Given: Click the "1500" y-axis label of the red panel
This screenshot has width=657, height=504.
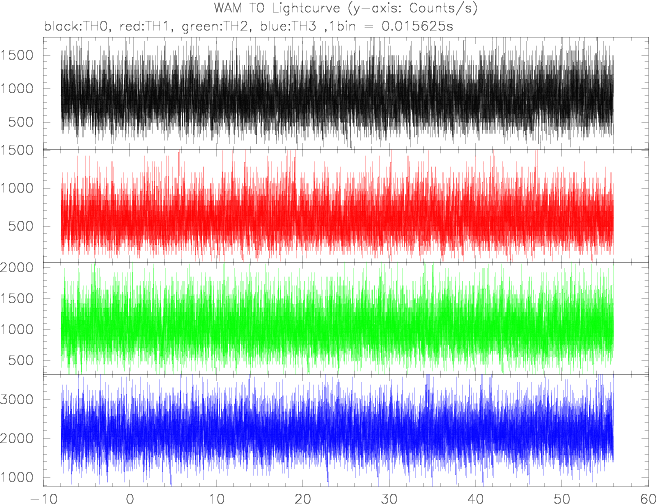Looking at the screenshot, I should pos(17,150).
